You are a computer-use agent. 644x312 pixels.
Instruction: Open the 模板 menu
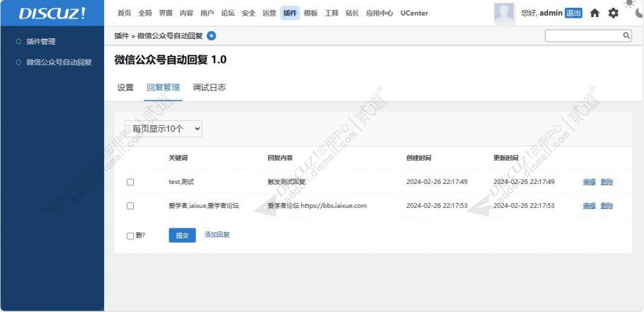point(311,13)
